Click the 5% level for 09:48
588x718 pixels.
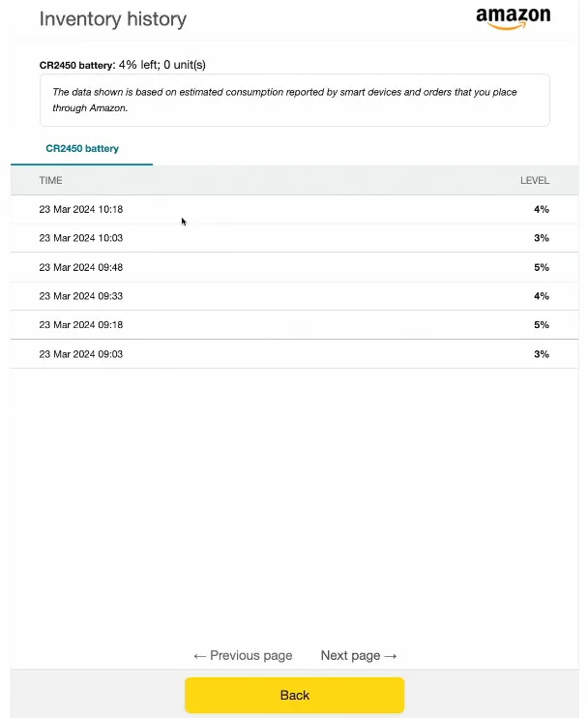click(x=541, y=267)
